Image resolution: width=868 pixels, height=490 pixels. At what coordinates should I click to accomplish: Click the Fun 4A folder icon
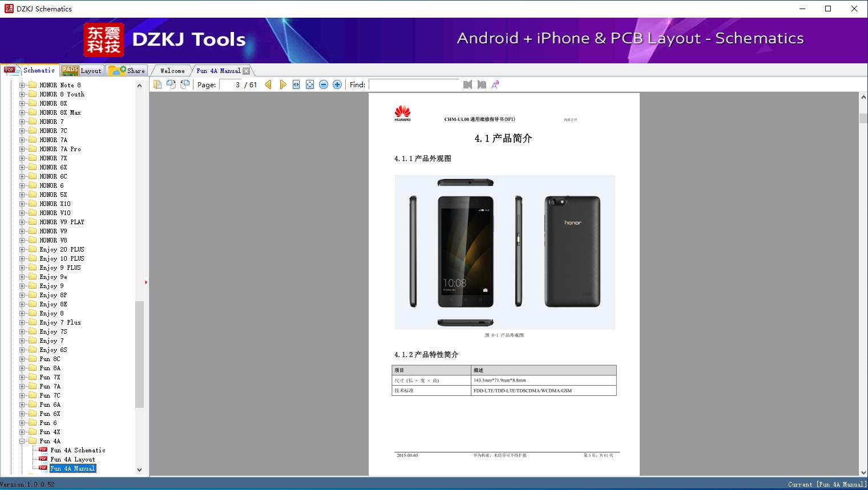(33, 441)
